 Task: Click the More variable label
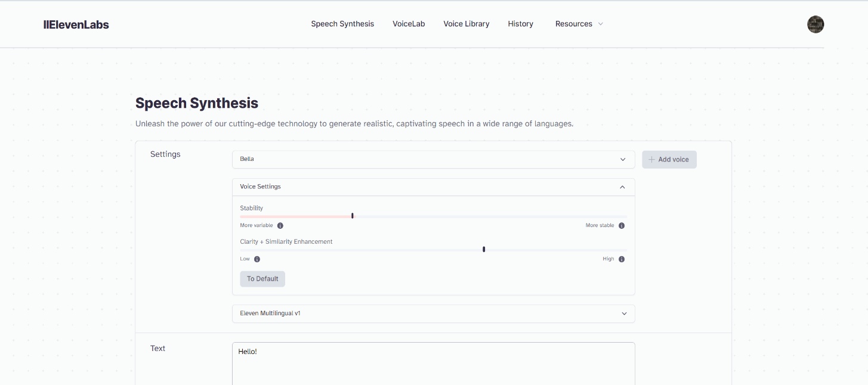pos(257,226)
